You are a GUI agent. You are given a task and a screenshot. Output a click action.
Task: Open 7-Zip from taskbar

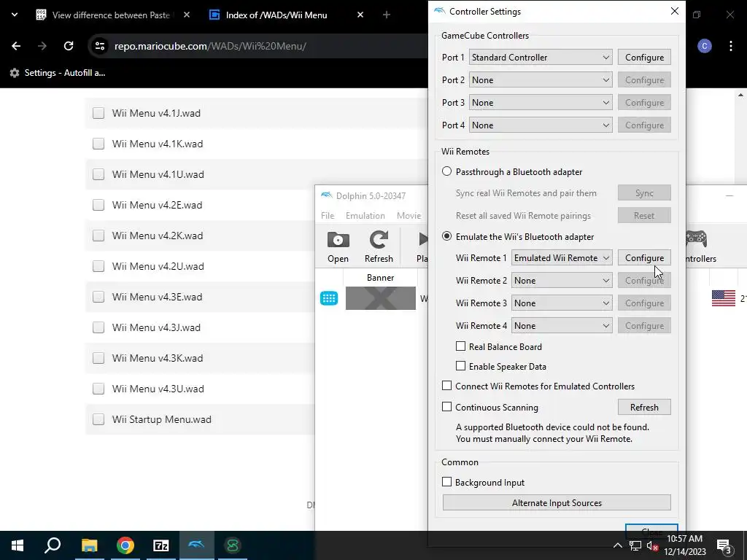(x=161, y=545)
